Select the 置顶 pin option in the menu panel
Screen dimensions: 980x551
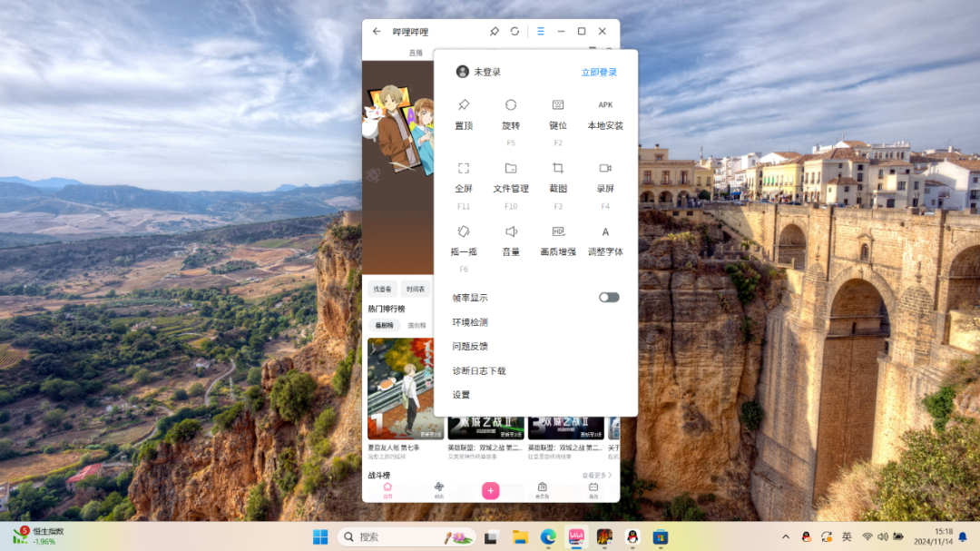[x=463, y=114]
